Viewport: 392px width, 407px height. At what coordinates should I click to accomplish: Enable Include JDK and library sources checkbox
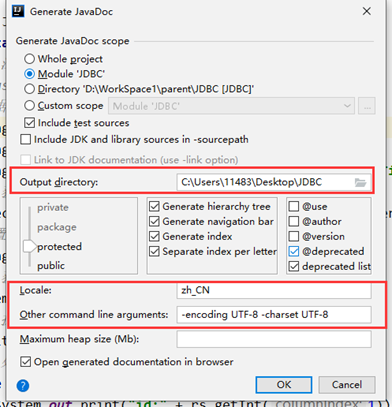coord(26,139)
